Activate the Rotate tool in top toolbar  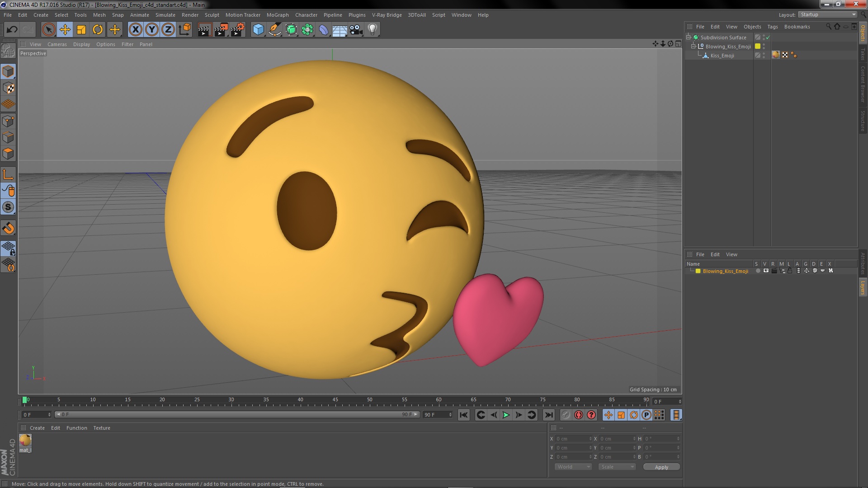(x=98, y=30)
